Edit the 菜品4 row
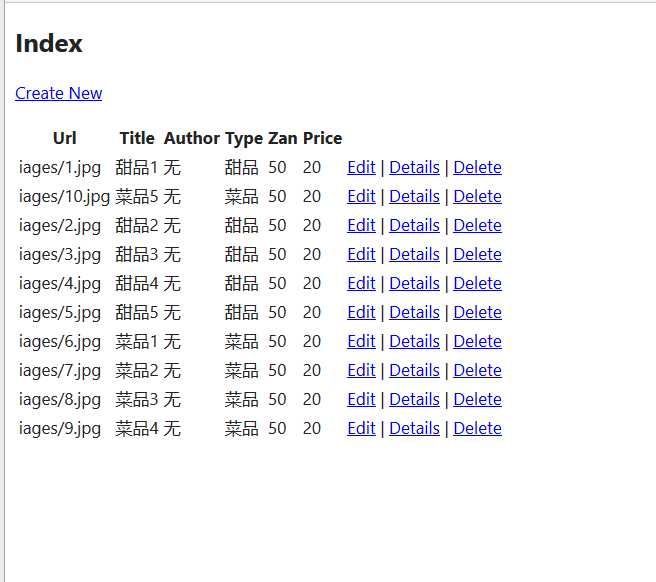Image resolution: width=656 pixels, height=582 pixels. click(x=361, y=428)
